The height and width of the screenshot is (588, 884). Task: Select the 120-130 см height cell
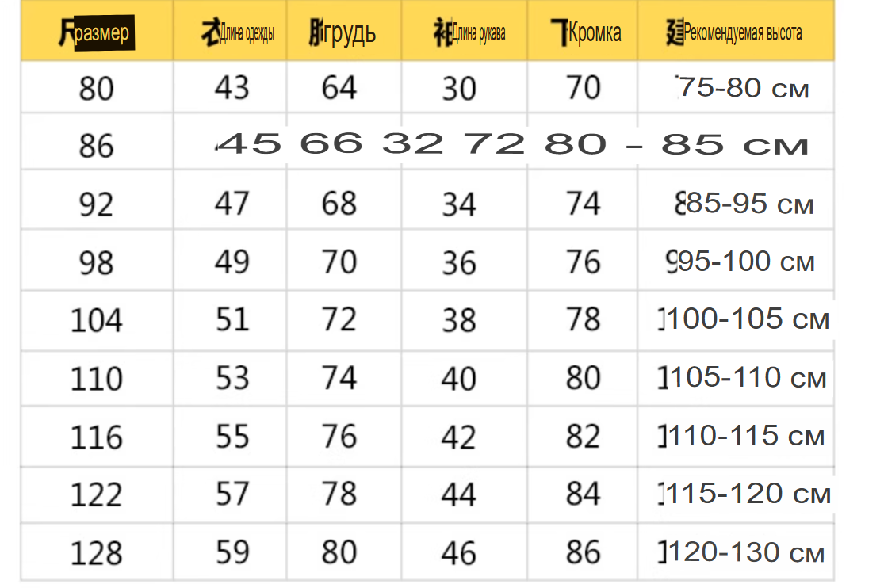741,552
